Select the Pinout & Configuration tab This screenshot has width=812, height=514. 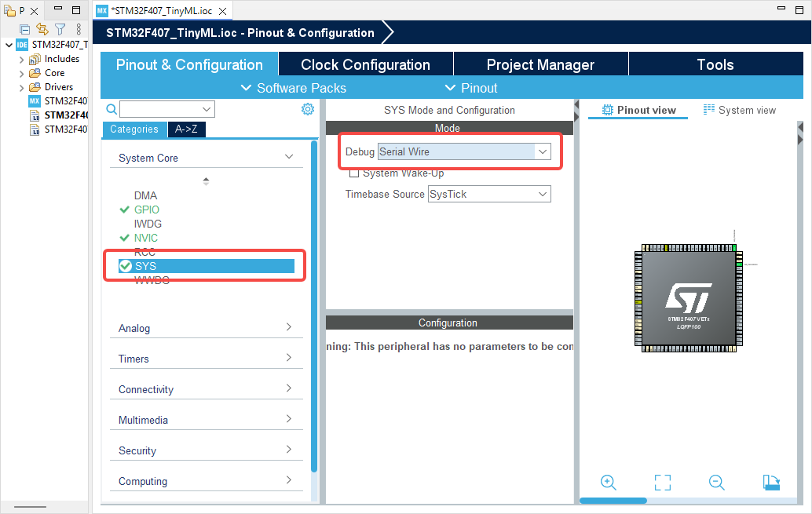(189, 64)
